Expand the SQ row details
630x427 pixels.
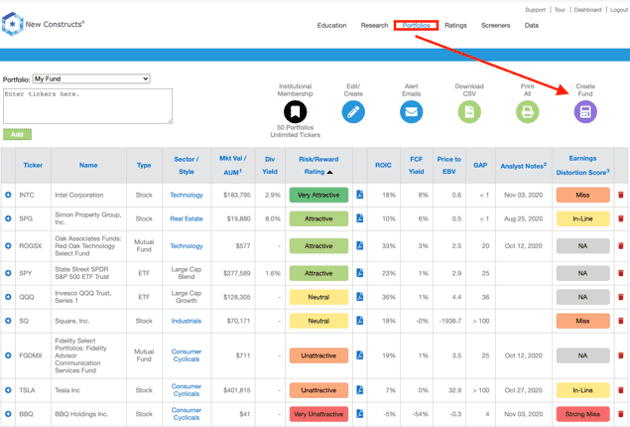click(8, 321)
